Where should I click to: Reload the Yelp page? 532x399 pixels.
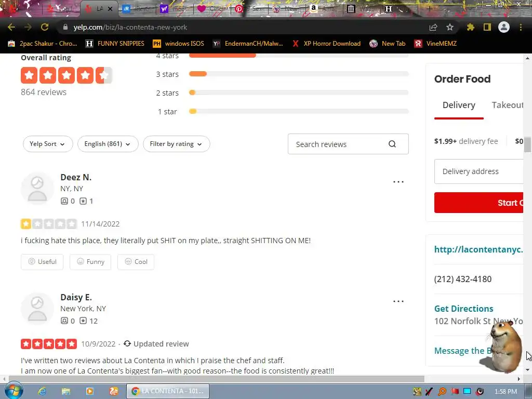point(45,27)
